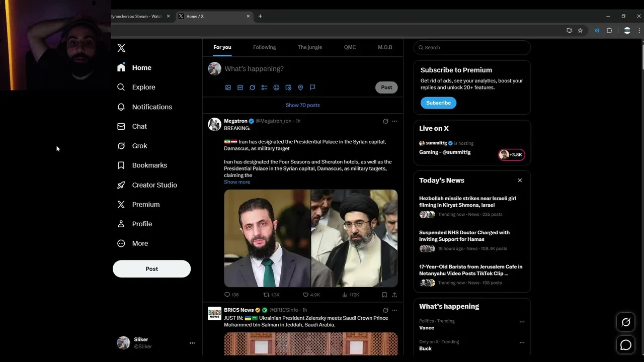Viewport: 644px width, 362px height.
Task: Open more options on BRICS News post
Action: pos(394,310)
